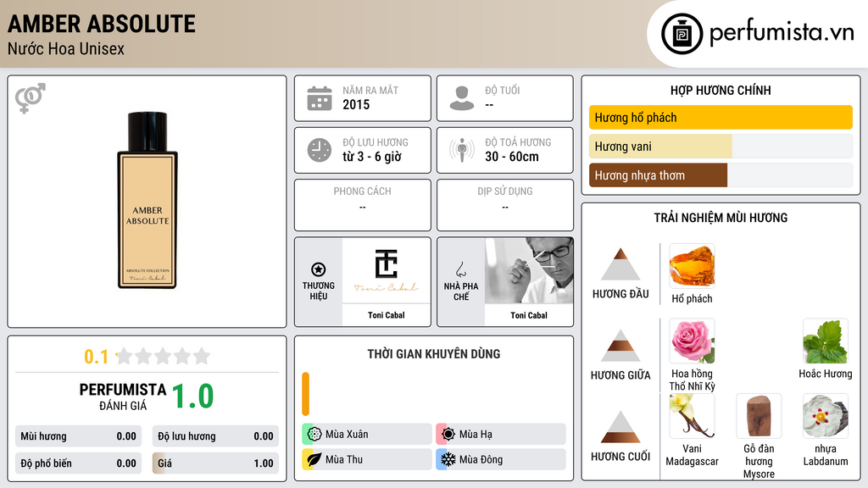
Task: Open the Toni Cabal perfumer photo
Action: 529,270
